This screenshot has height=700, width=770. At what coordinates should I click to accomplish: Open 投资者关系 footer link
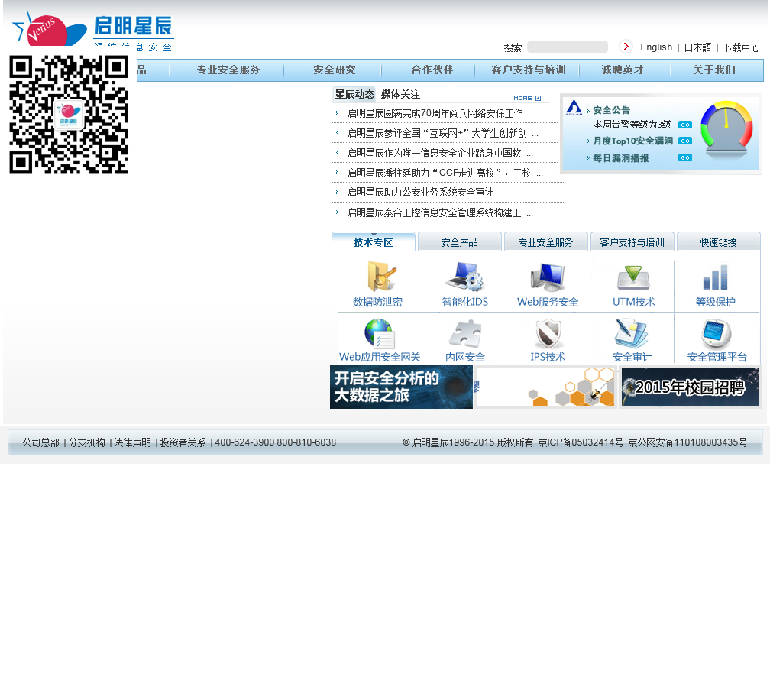(183, 442)
